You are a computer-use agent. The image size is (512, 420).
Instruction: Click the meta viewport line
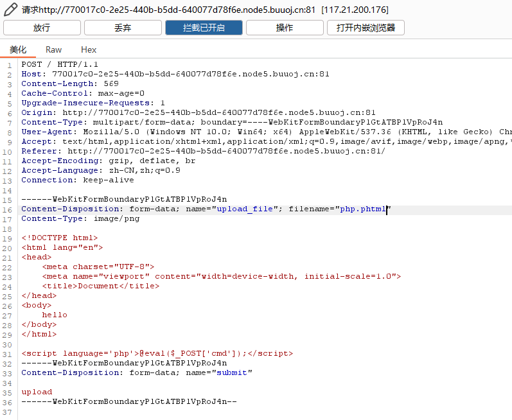pyautogui.click(x=222, y=276)
